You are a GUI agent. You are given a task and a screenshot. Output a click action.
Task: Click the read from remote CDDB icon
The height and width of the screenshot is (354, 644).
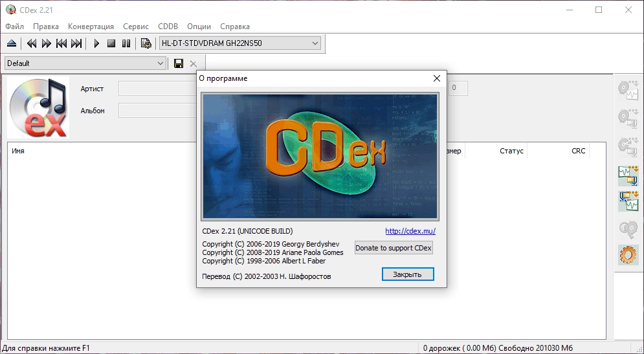click(x=628, y=229)
